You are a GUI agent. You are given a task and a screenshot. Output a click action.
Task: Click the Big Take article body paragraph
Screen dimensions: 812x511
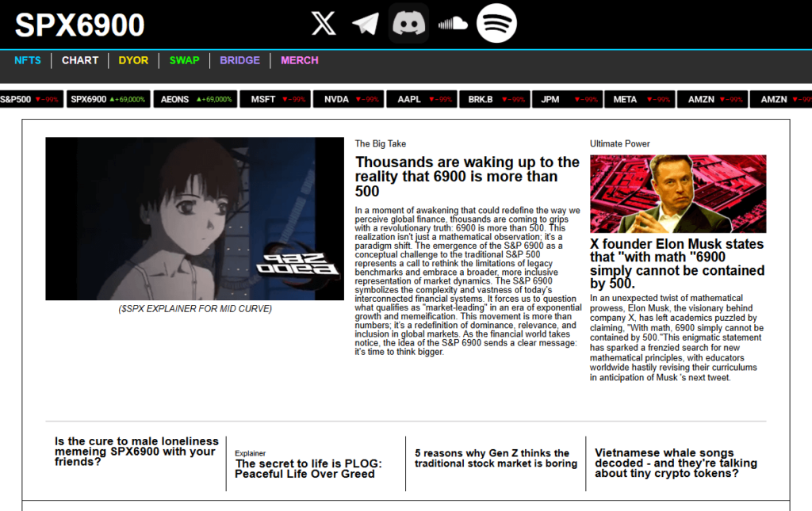click(468, 280)
